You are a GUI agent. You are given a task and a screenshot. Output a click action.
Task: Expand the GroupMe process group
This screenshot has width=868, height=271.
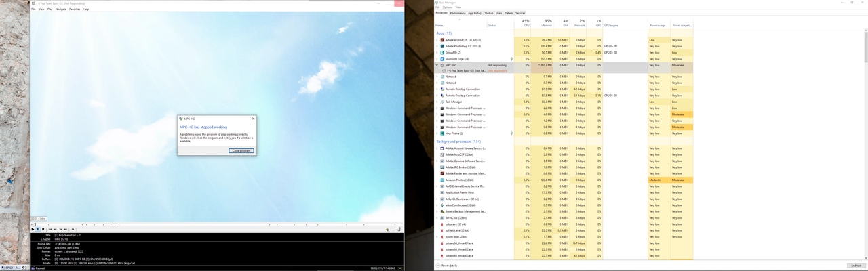[x=437, y=52]
